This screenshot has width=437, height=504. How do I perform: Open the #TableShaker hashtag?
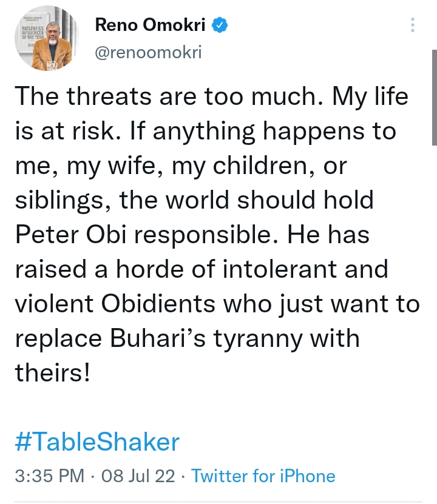(x=97, y=442)
